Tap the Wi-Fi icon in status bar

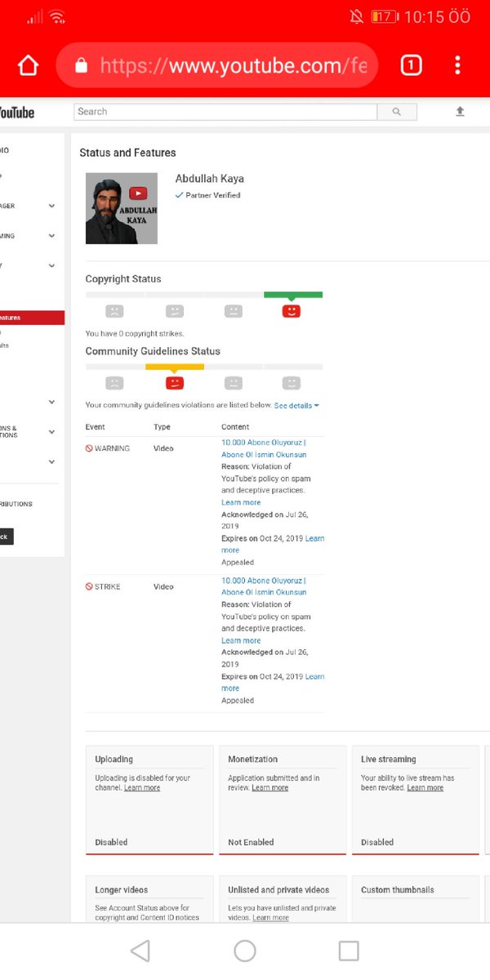coord(56,16)
